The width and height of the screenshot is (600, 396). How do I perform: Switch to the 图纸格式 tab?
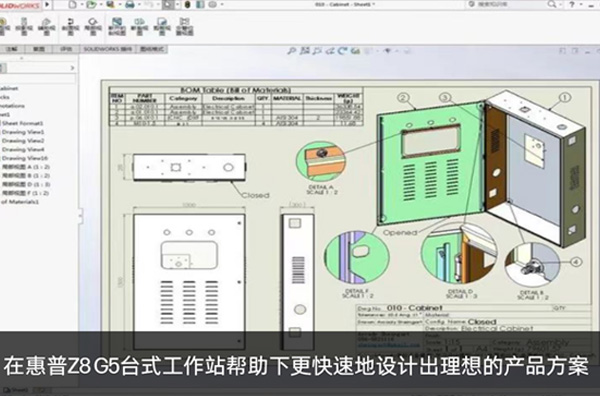(x=152, y=49)
